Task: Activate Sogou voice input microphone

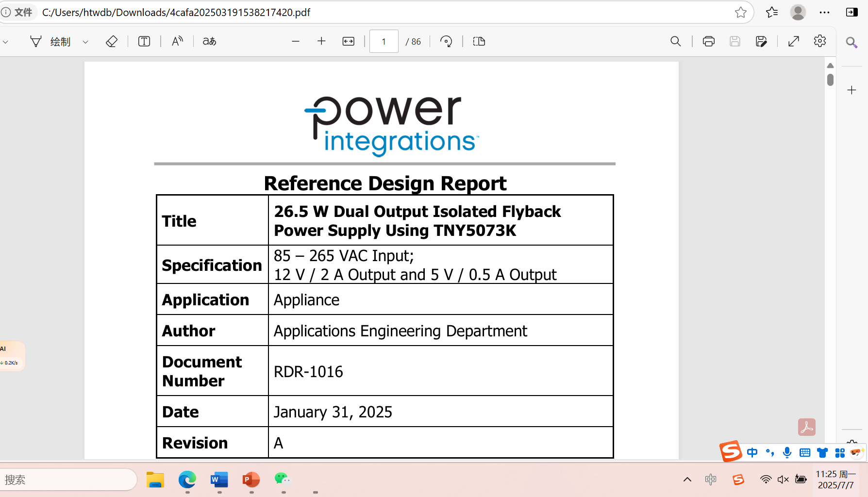Action: (787, 453)
